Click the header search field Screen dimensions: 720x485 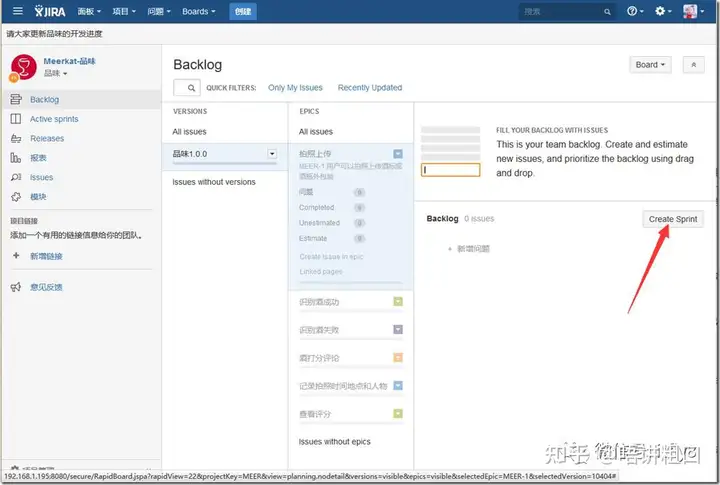[567, 11]
